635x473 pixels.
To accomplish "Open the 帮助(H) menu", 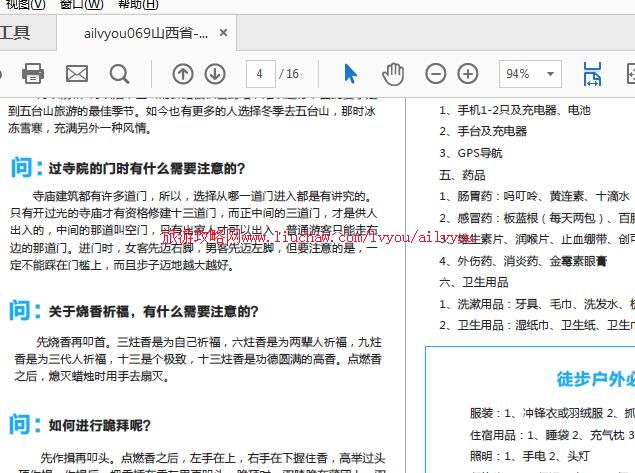I will pyautogui.click(x=138, y=4).
